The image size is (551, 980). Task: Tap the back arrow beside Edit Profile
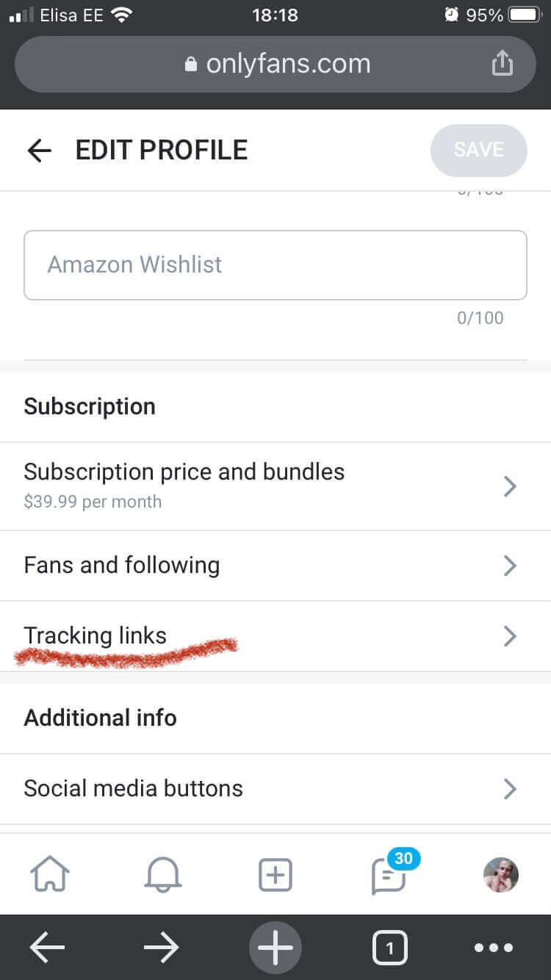[40, 151]
